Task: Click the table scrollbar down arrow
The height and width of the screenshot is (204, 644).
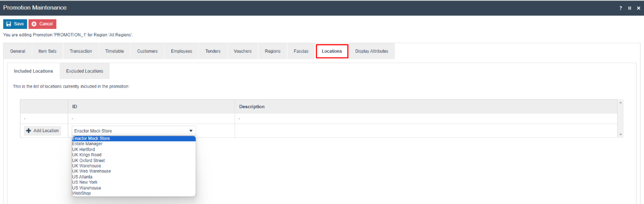Action: [620, 135]
